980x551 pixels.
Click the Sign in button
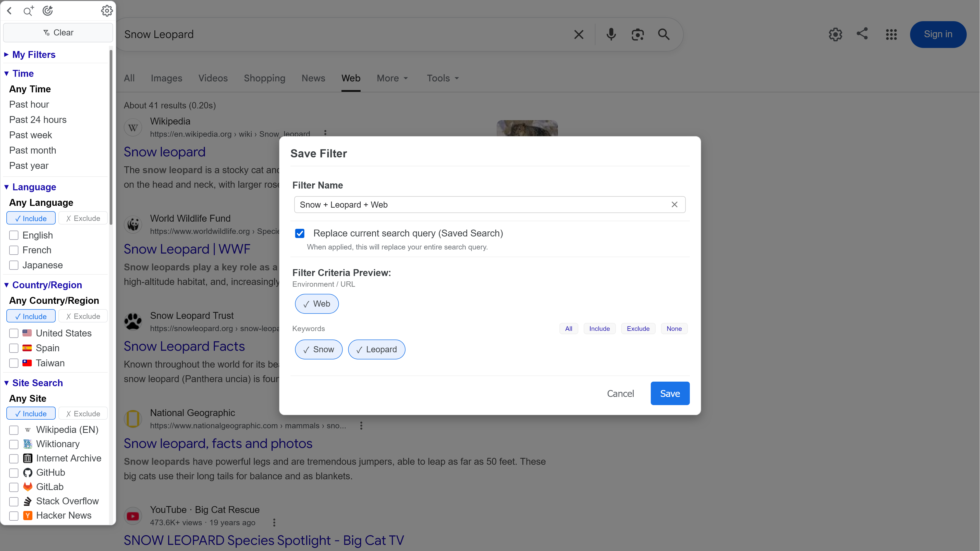point(938,35)
